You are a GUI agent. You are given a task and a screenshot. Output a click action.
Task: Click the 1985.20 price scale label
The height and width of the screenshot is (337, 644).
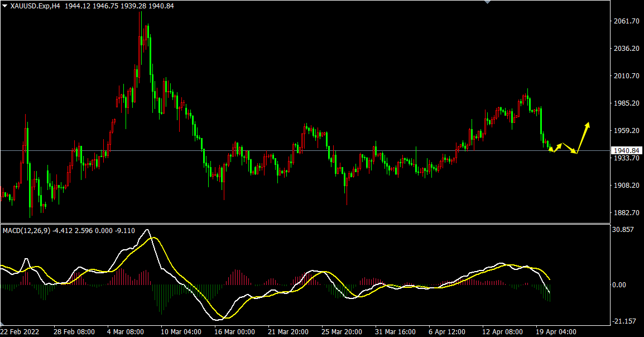626,103
